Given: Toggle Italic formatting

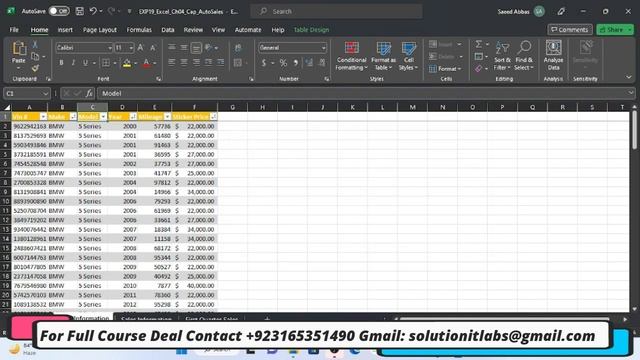Looking at the screenshot, I should pos(73,63).
